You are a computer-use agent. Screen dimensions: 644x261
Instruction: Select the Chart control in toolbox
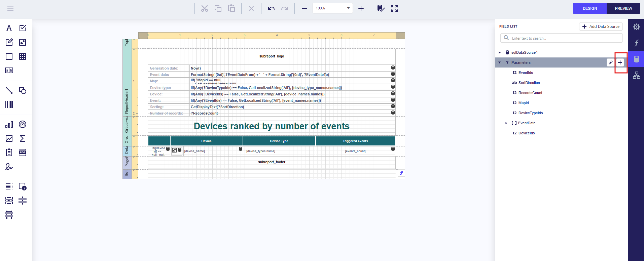pyautogui.click(x=9, y=124)
